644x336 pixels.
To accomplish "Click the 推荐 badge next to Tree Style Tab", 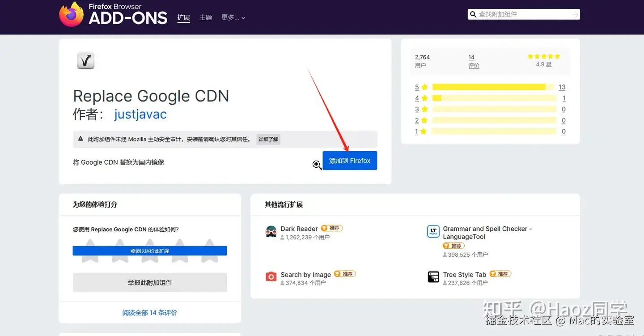I will pyautogui.click(x=500, y=274).
